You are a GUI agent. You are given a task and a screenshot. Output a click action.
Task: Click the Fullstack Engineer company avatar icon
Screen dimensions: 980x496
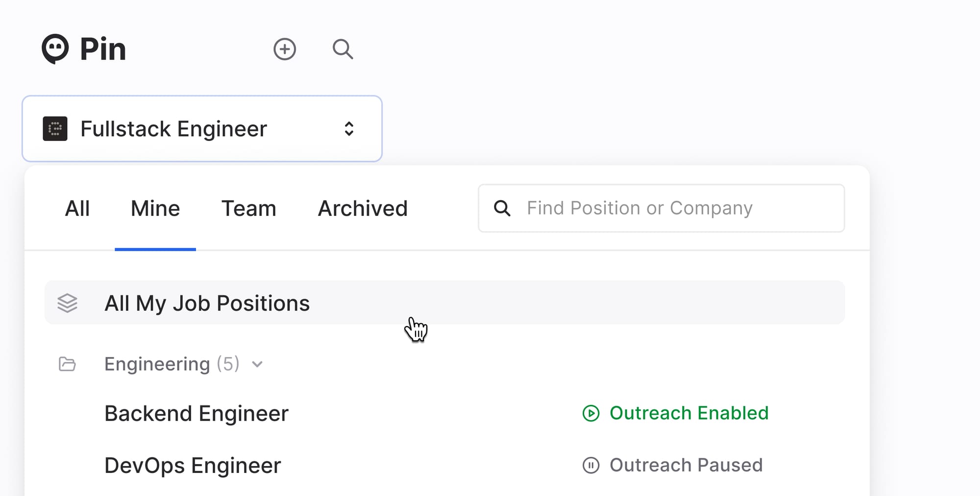click(55, 129)
